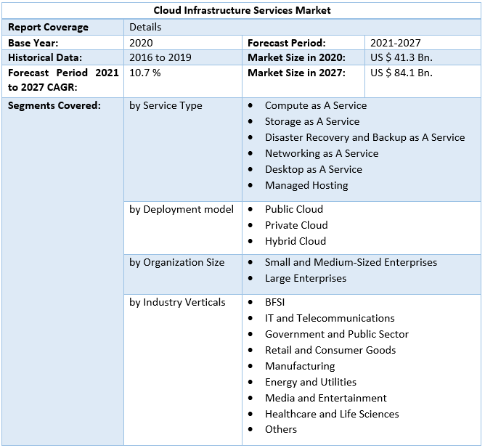Click the 'Managed Hosting' list item
Image resolution: width=485 pixels, height=448 pixels.
306,185
